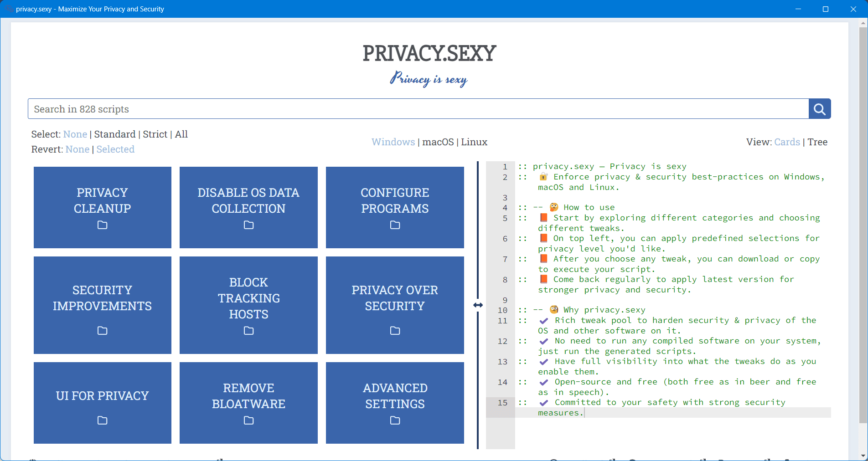
Task: Expand the Privacy Over Security card
Action: (x=395, y=298)
